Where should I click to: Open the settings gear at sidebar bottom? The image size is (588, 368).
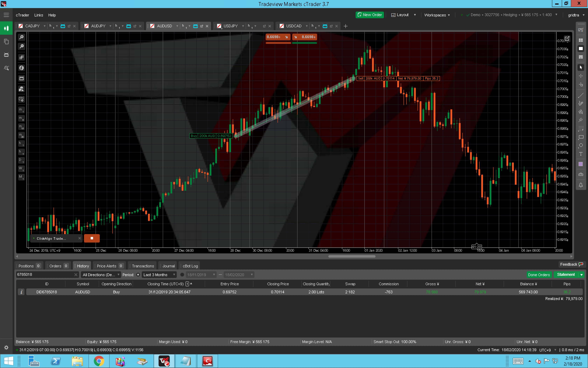pyautogui.click(x=6, y=347)
